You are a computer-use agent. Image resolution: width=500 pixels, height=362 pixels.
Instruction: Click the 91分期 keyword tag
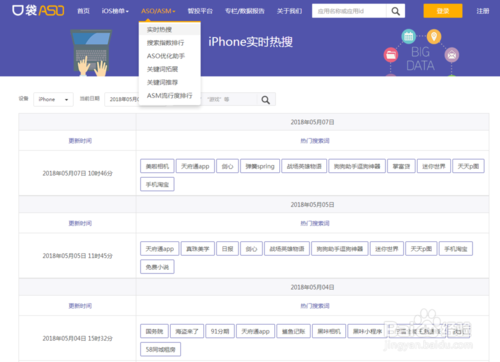[220, 331]
